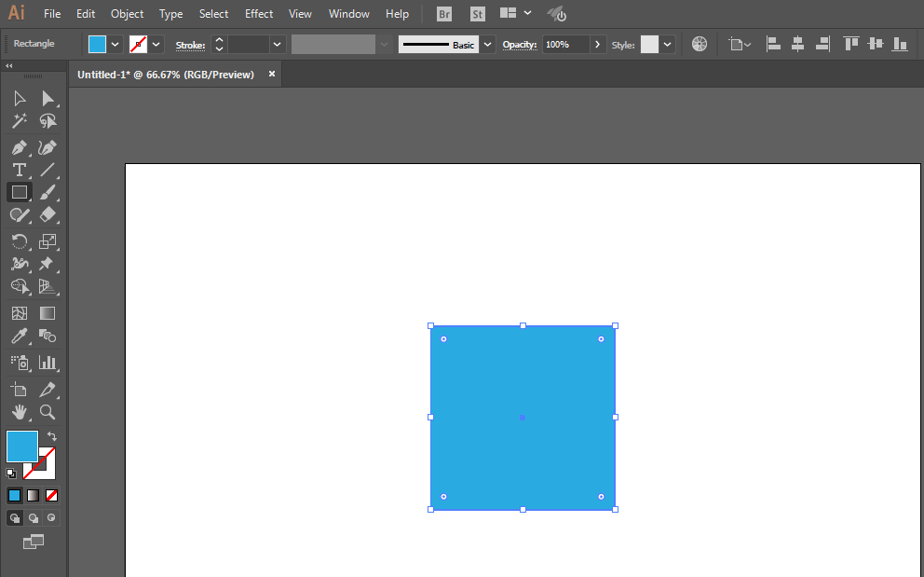924x577 pixels.
Task: Set the paint type to None
Action: click(52, 495)
